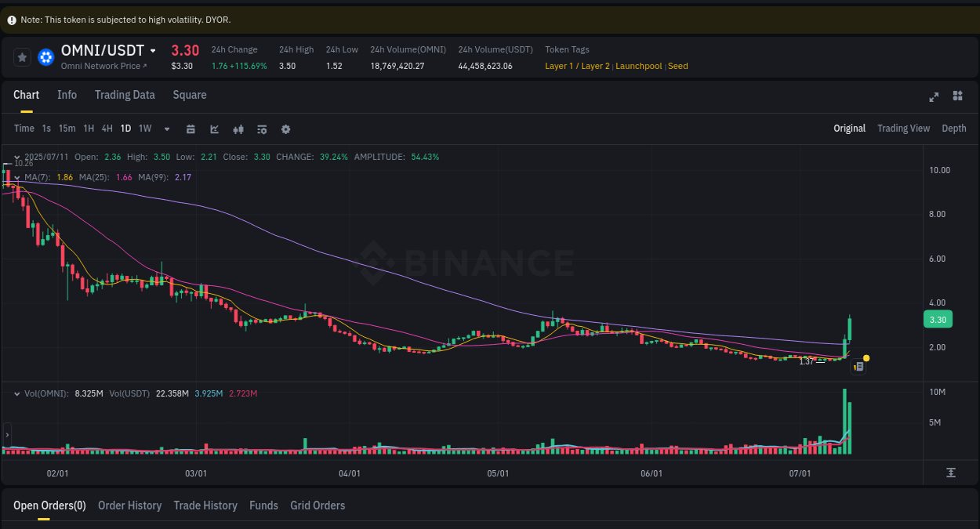Click the green 3.30 price tag
This screenshot has height=529, width=980.
[x=938, y=319]
